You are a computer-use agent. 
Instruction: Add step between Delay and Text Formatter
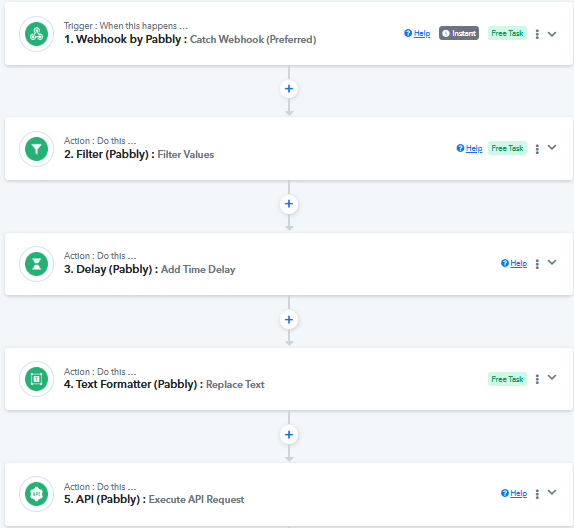(x=289, y=320)
